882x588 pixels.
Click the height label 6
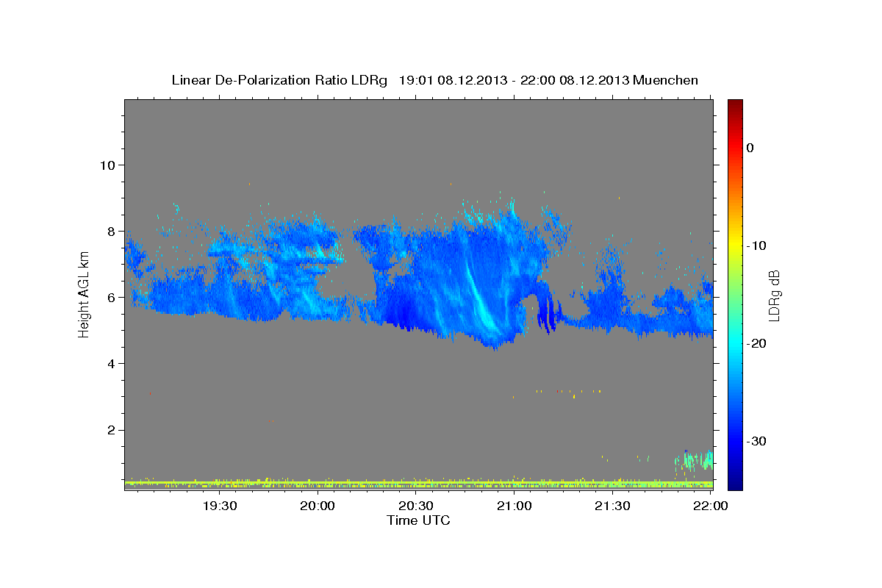click(110, 298)
